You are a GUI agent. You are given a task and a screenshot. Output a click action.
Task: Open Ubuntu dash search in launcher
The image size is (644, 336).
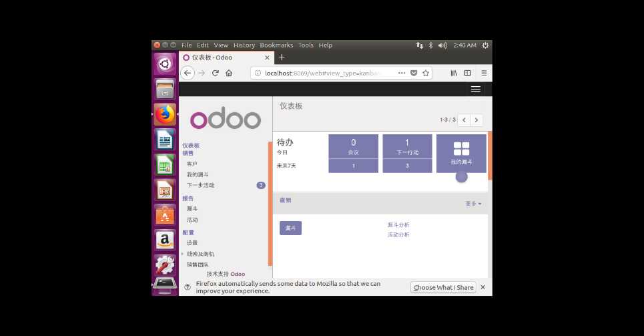tap(165, 63)
